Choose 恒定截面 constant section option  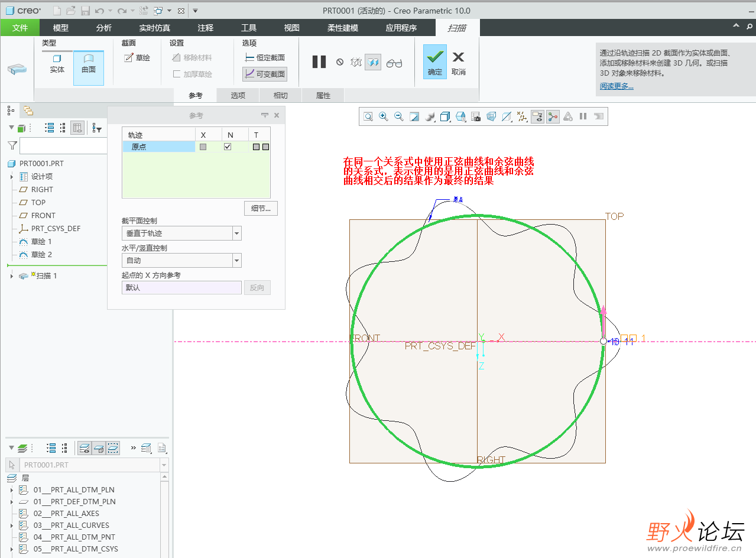click(265, 58)
